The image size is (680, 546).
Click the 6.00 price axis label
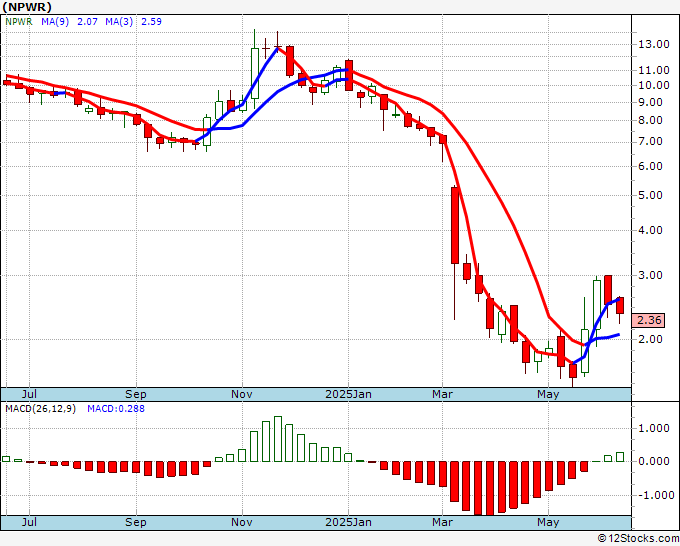click(x=650, y=166)
